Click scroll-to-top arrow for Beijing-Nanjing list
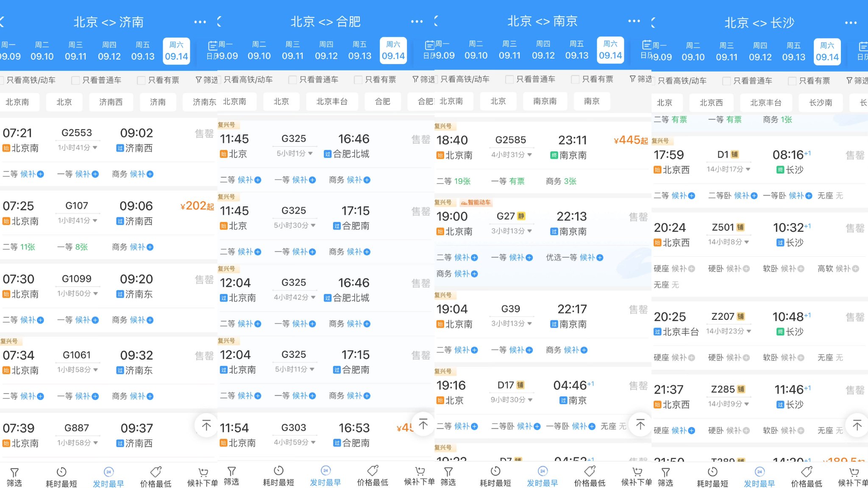Viewport: 868px width, 488px height. pyautogui.click(x=638, y=424)
